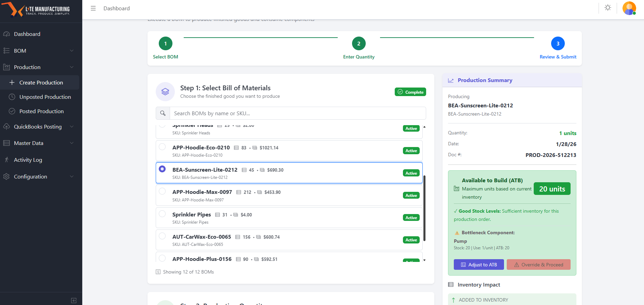Select the AUT-CarWax-Eco-0065 radio button
The width and height of the screenshot is (644, 305).
162,236
